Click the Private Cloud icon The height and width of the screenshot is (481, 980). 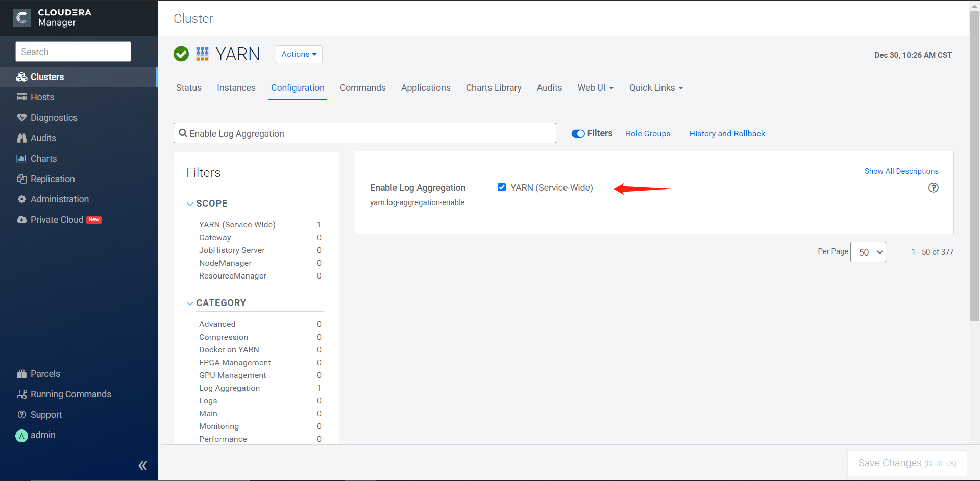point(21,220)
